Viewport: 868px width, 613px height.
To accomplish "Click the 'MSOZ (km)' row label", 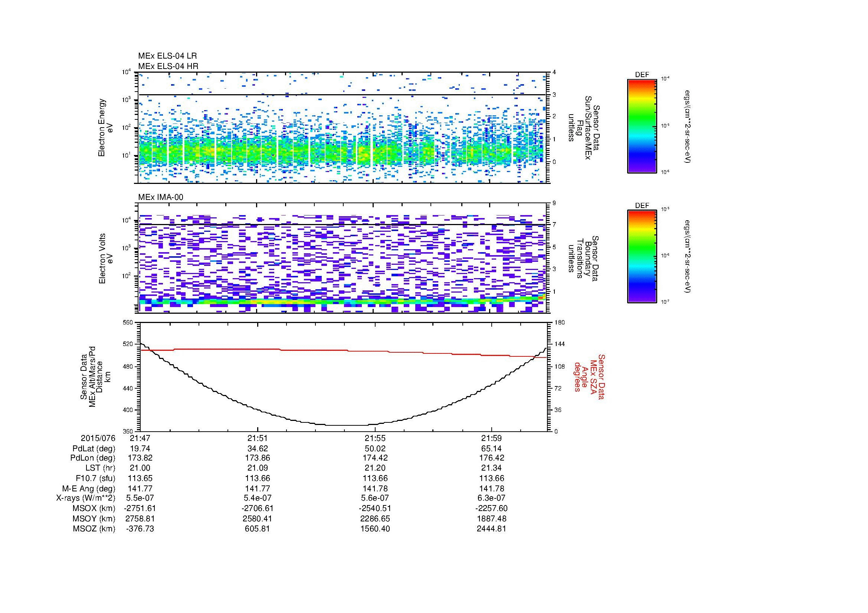I will [95, 529].
